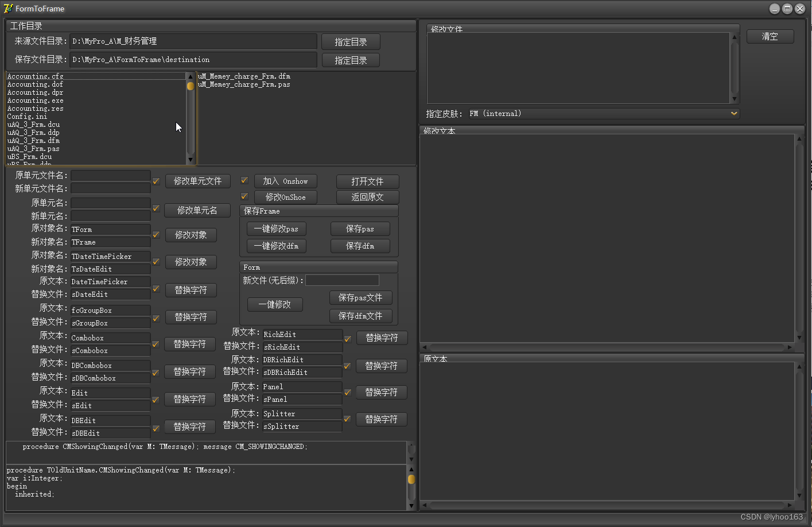Select uM_Memey_charge_Frm.pas in the right list
Image resolution: width=812 pixels, height=527 pixels.
click(x=244, y=84)
